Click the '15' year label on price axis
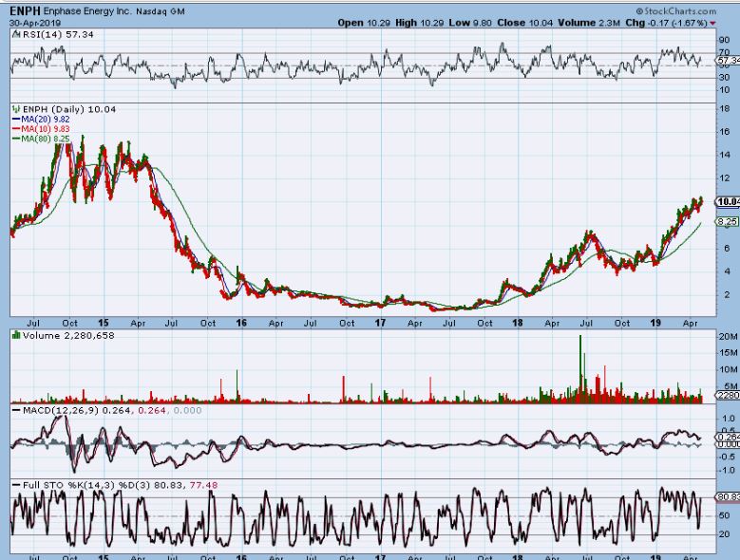740x560 pixels. 104,323
